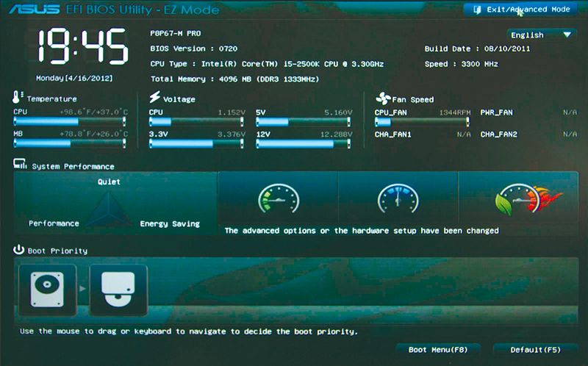
Task: Click the 12.288V value
Action: [x=336, y=134]
